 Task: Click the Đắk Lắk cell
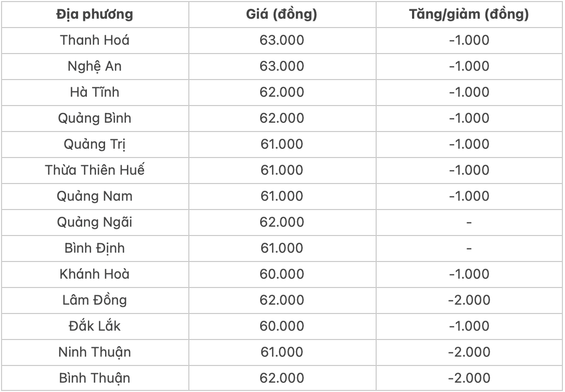pyautogui.click(x=94, y=326)
